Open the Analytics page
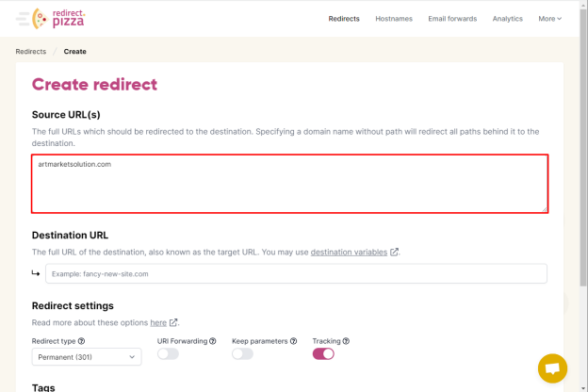This screenshot has height=392, width=588. (x=507, y=19)
